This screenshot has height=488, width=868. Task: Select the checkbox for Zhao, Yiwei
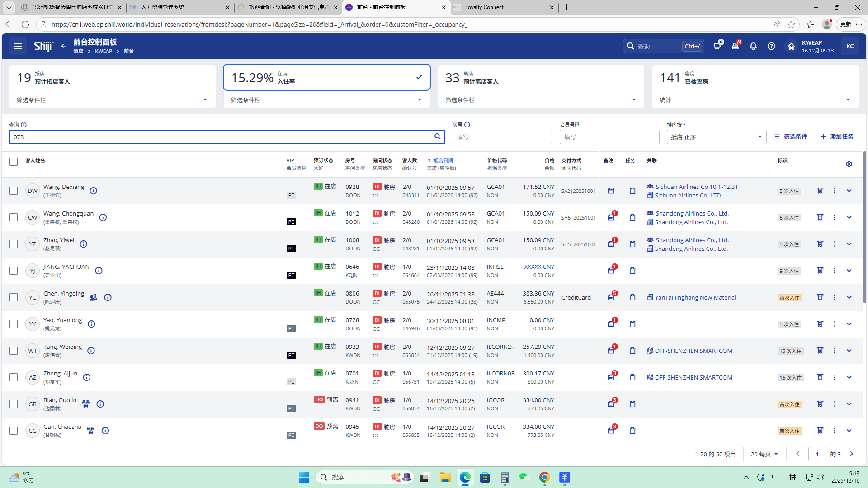coord(14,244)
